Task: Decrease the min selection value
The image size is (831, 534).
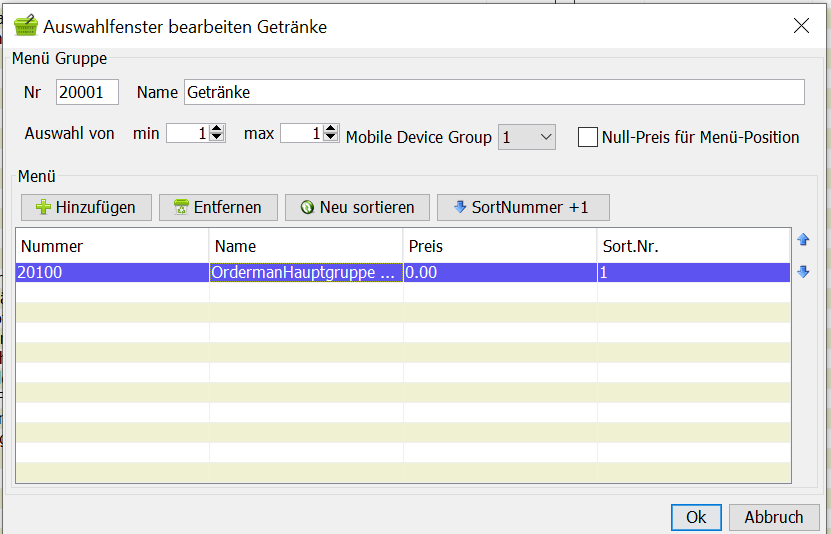Action: (x=217, y=137)
